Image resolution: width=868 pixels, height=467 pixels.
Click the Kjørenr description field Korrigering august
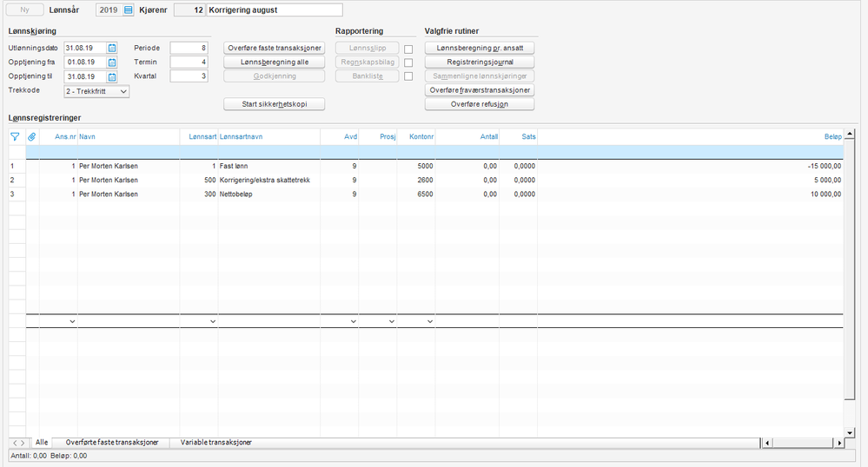coord(275,10)
